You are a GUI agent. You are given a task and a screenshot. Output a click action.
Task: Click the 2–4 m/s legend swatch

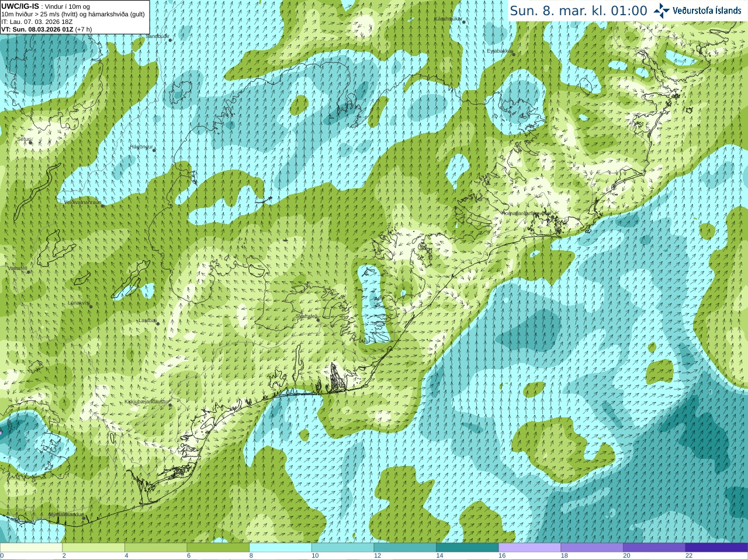coord(93,548)
